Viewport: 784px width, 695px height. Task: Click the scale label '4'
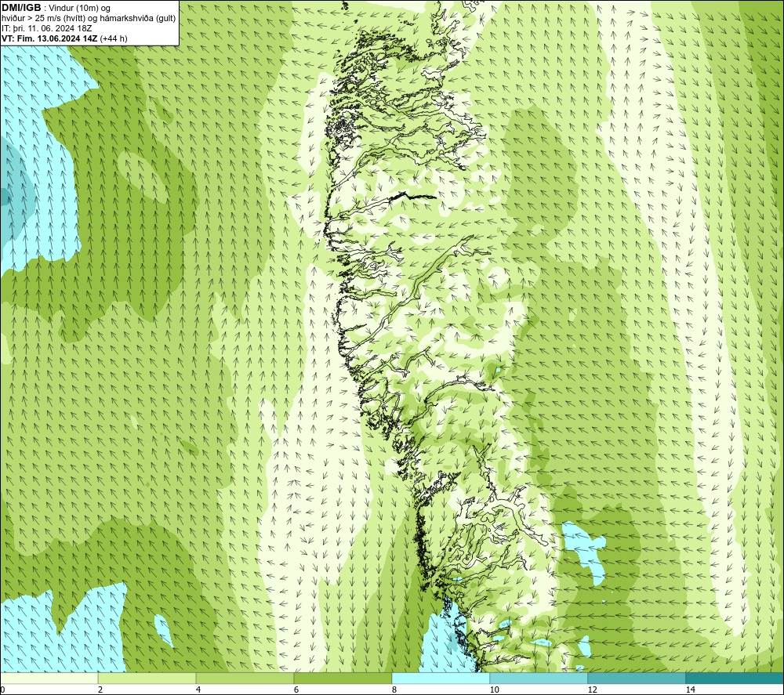(198, 690)
